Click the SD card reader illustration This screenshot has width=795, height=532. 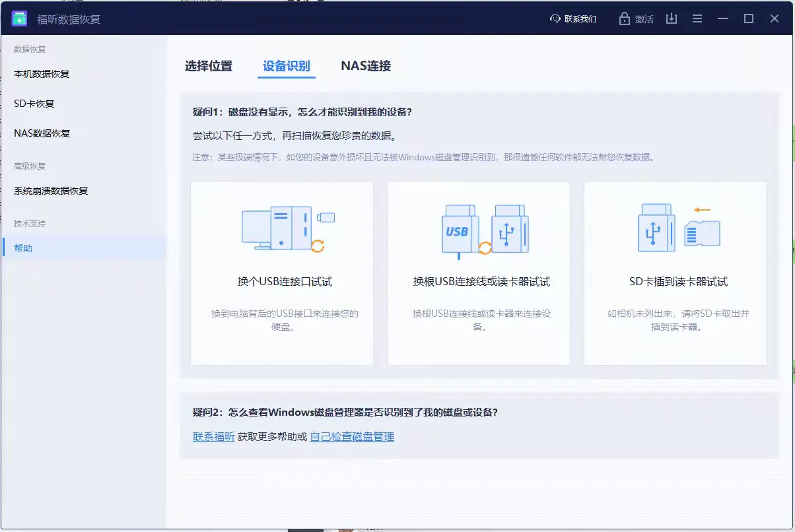(x=679, y=229)
